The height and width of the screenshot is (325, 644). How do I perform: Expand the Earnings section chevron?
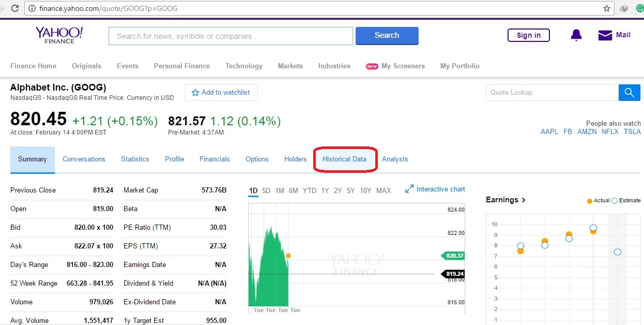[x=523, y=200]
